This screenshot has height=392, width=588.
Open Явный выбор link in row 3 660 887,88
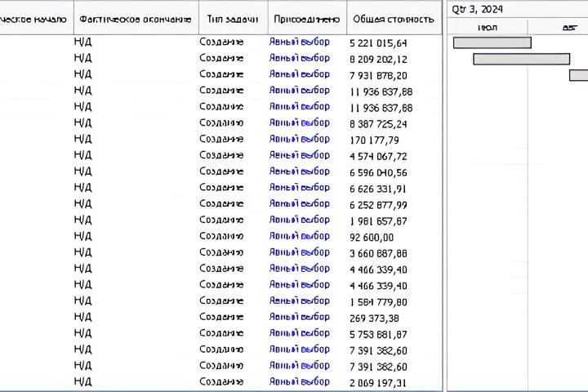(x=299, y=252)
